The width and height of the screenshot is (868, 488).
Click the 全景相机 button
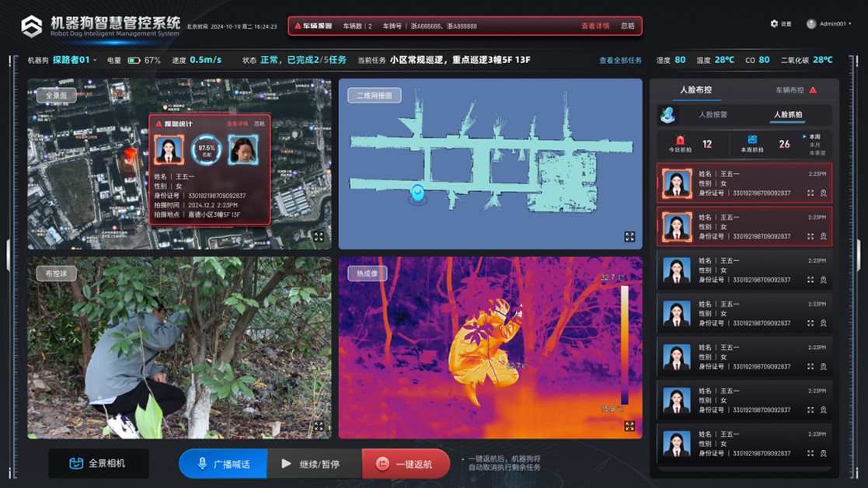coord(99,463)
